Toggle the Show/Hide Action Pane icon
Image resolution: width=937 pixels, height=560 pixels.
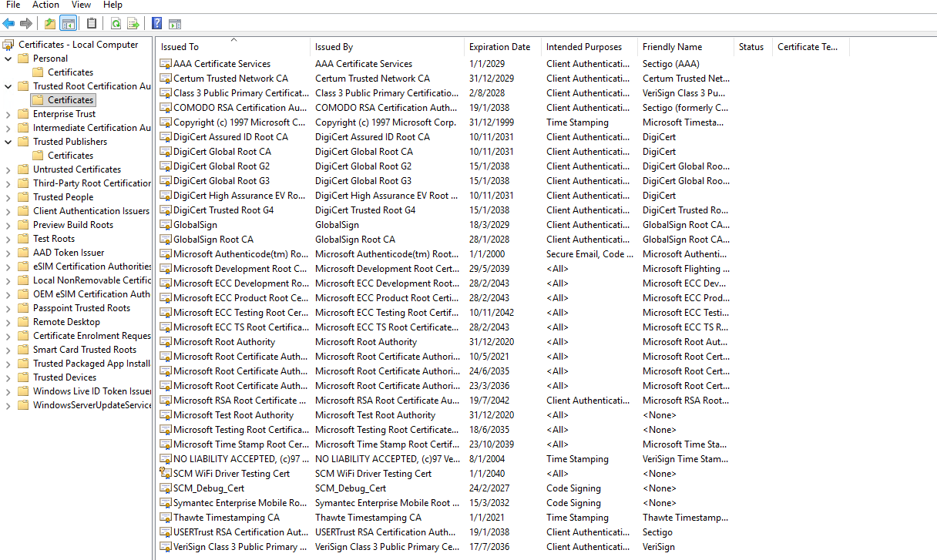(175, 24)
